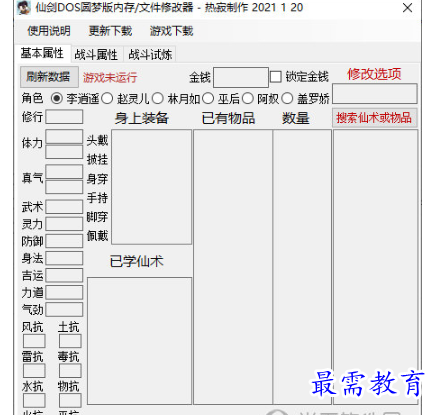Switch to the 基本属性 tab
This screenshot has width=433, height=415.
[42, 53]
